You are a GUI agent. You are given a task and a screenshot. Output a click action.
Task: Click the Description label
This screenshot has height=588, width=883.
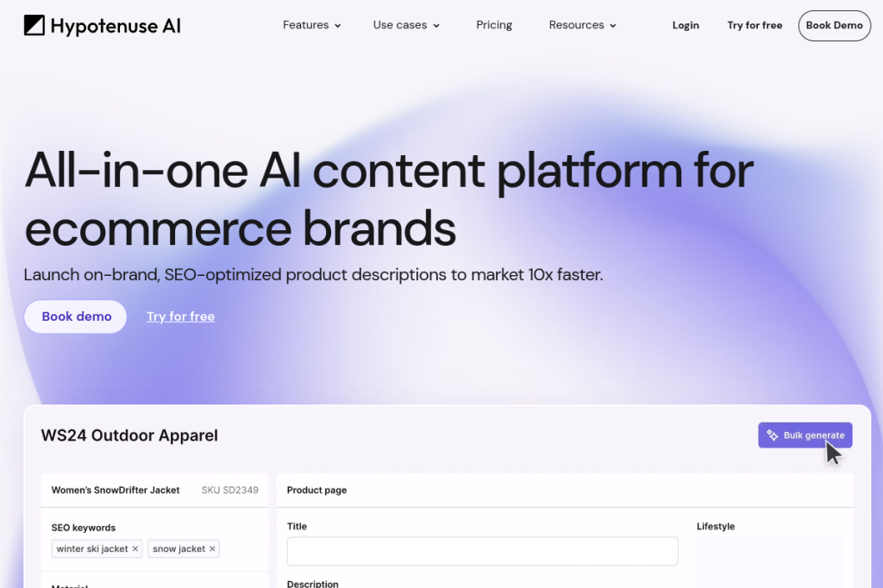click(x=312, y=584)
